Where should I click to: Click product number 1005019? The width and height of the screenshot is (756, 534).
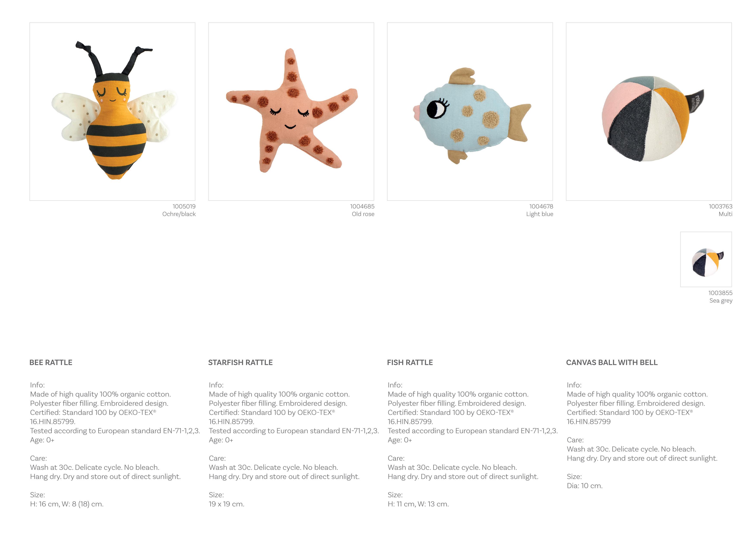(184, 206)
